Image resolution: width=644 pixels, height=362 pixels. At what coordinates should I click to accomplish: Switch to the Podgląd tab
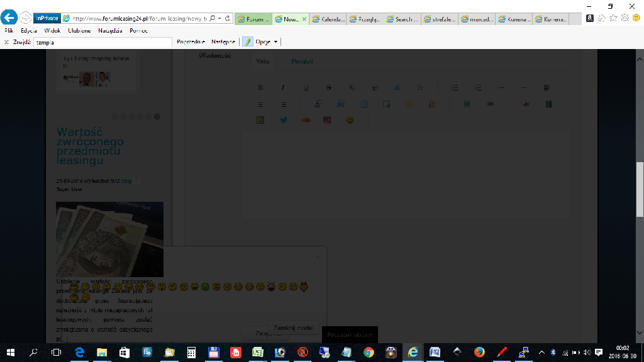point(303,61)
